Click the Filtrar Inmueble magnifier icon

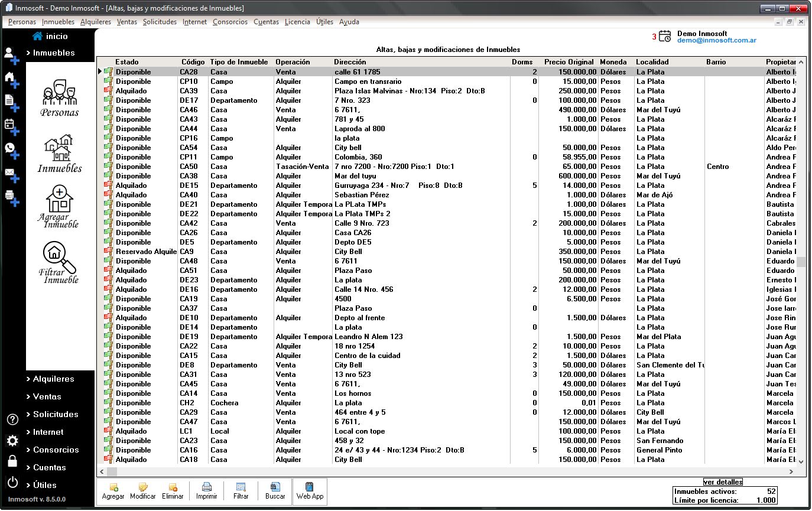[x=60, y=263]
